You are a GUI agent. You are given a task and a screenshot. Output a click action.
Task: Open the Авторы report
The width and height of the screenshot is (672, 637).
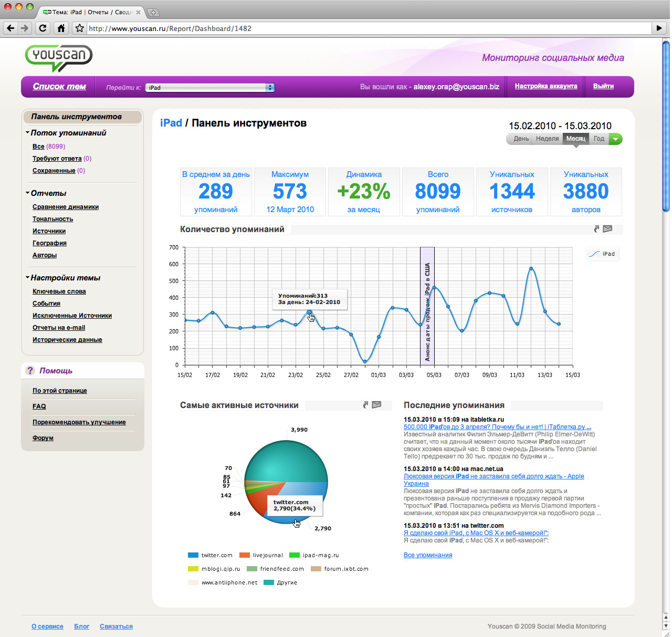coord(45,255)
